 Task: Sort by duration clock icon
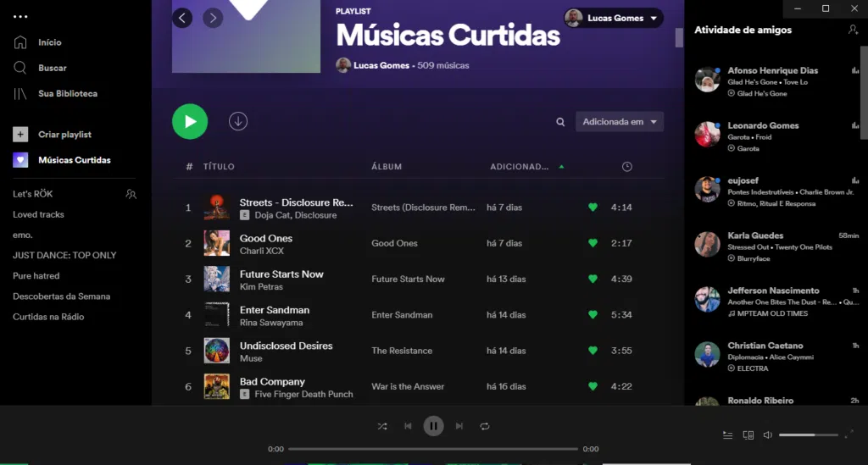pyautogui.click(x=626, y=166)
